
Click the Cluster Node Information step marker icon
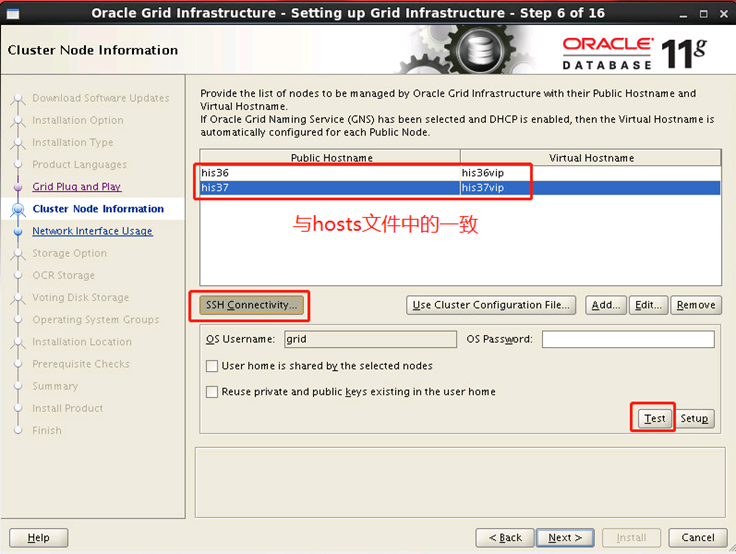point(18,209)
